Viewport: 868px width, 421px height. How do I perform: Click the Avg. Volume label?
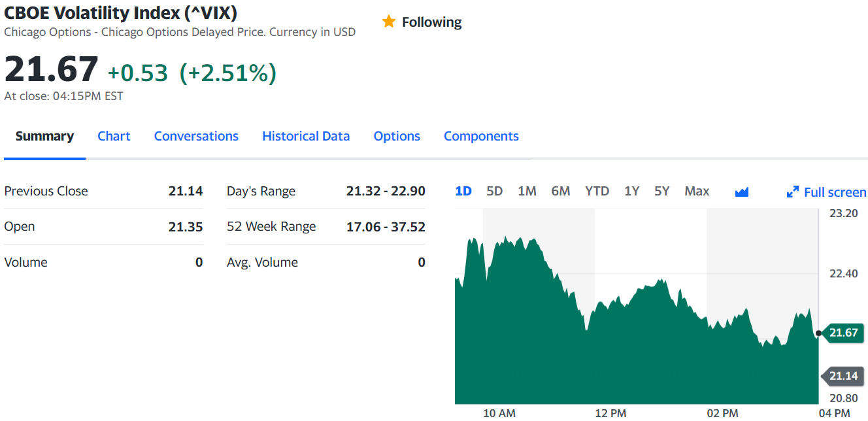coord(262,262)
